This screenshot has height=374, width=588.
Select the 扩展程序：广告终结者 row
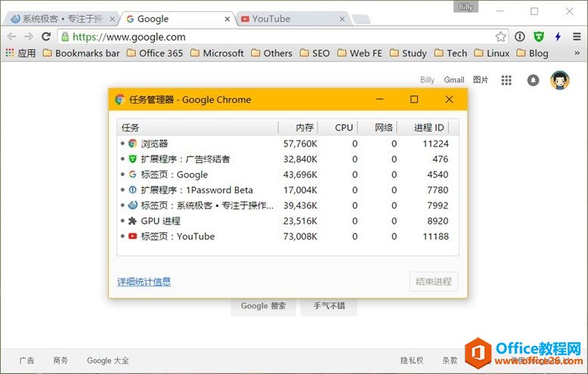click(288, 159)
